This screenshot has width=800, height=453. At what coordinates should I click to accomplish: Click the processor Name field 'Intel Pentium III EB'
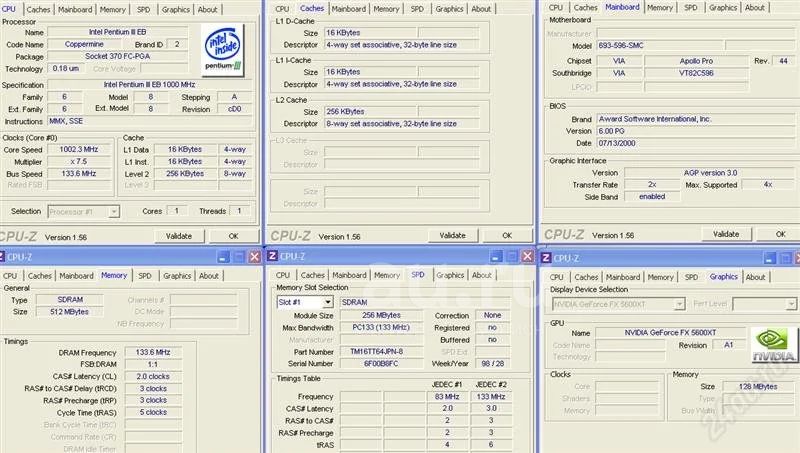click(117, 32)
